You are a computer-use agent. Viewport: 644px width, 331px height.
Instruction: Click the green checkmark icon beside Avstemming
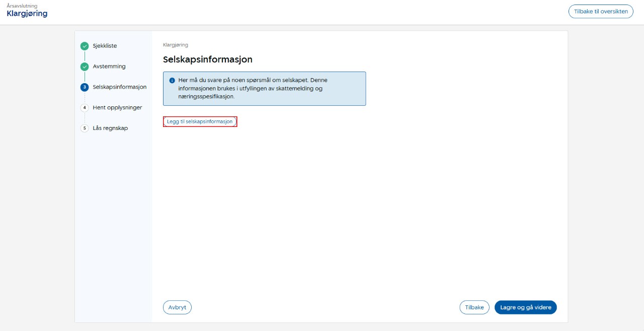[x=85, y=67]
